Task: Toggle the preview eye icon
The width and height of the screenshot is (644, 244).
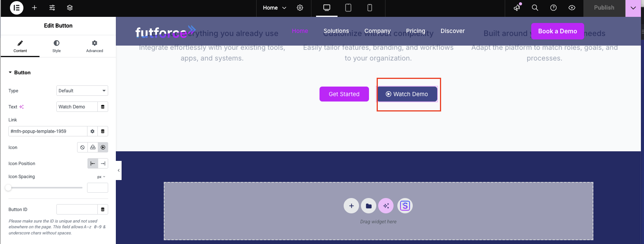Action: click(x=572, y=8)
